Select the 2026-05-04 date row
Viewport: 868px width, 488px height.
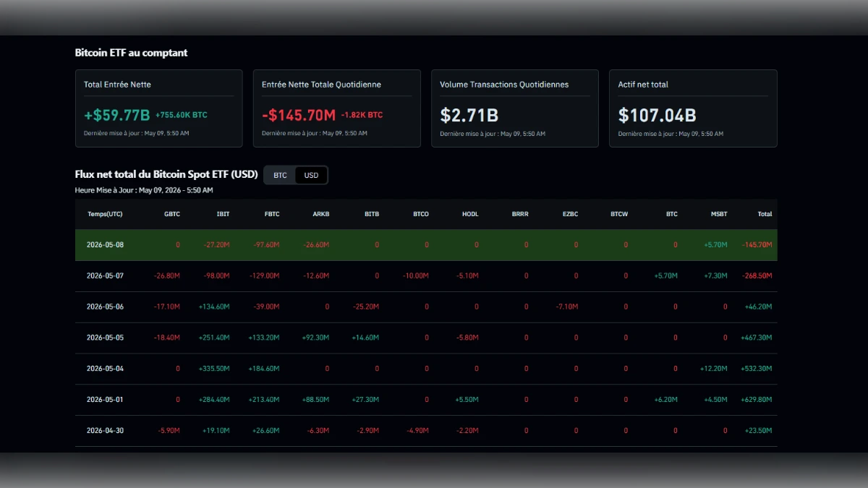pos(426,369)
